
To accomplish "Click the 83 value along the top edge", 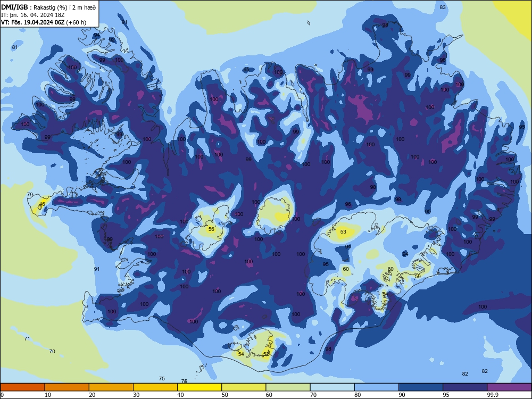I will (x=443, y=7).
